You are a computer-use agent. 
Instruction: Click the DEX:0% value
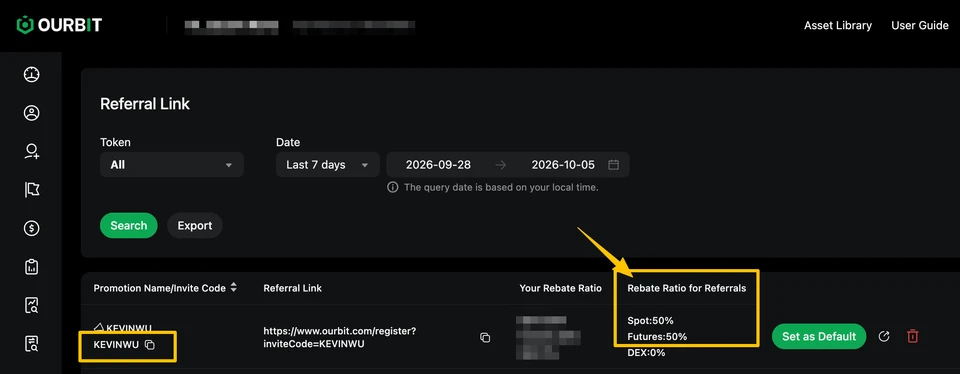point(646,353)
